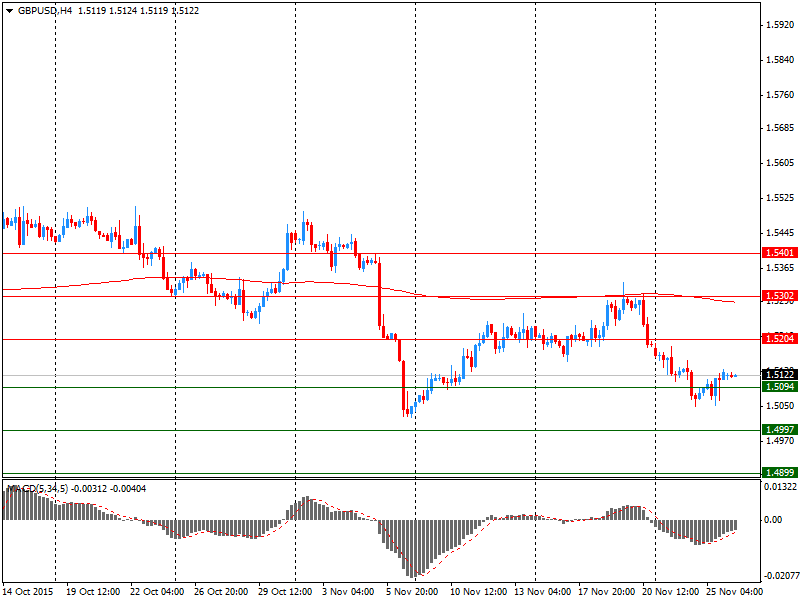Screen dimensions: 800x600
Task: Click the 29 Oct 12:00 time label
Action: [x=285, y=592]
